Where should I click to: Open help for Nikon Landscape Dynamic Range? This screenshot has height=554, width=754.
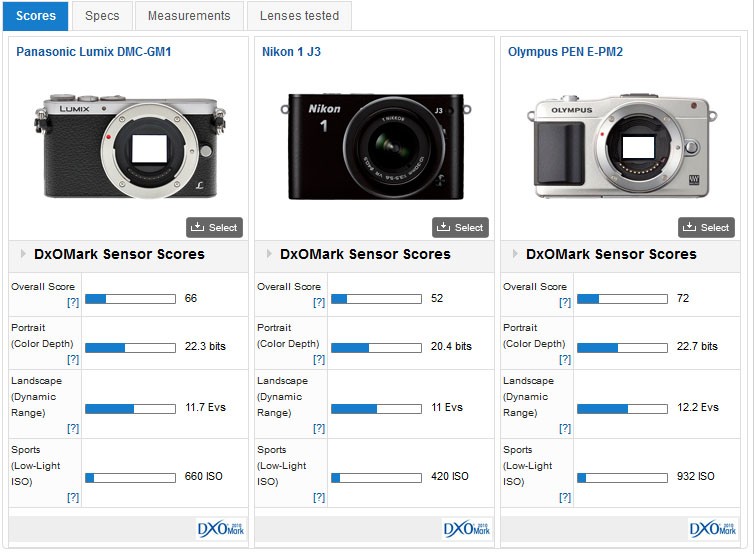pos(319,428)
